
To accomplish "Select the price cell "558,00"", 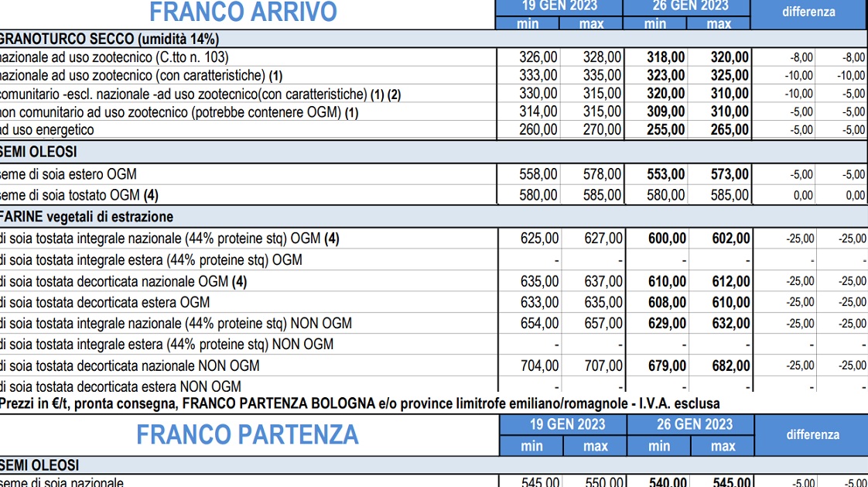I will 538,174.
